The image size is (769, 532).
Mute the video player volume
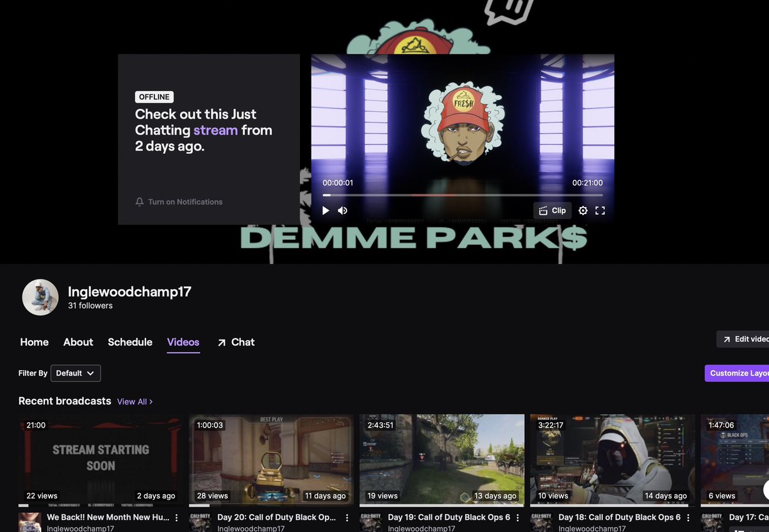point(343,210)
